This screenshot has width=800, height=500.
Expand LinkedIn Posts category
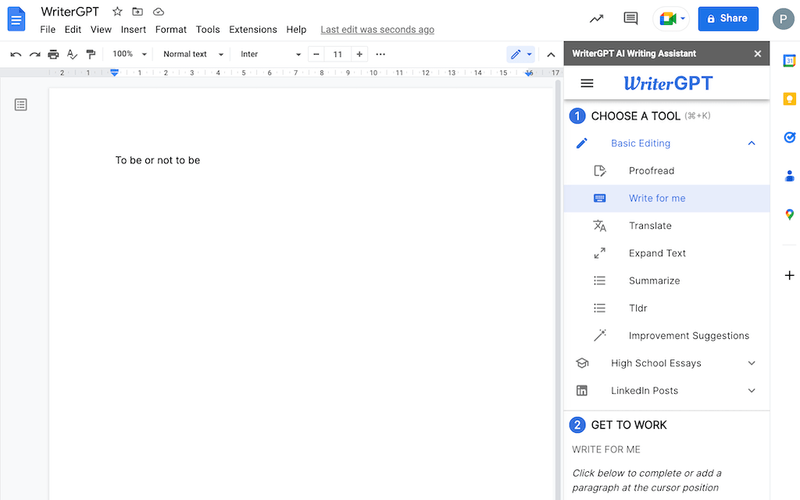[x=752, y=391]
